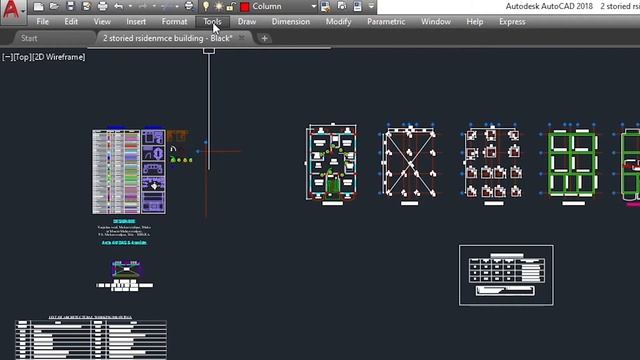Save the drawing with the floppy icon
This screenshot has height=360, width=640.
point(70,6)
